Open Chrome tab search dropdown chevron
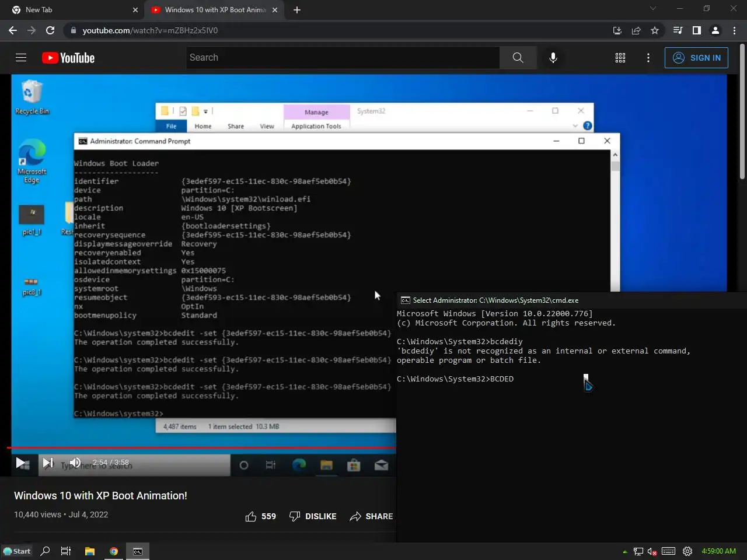The image size is (747, 560). click(653, 9)
